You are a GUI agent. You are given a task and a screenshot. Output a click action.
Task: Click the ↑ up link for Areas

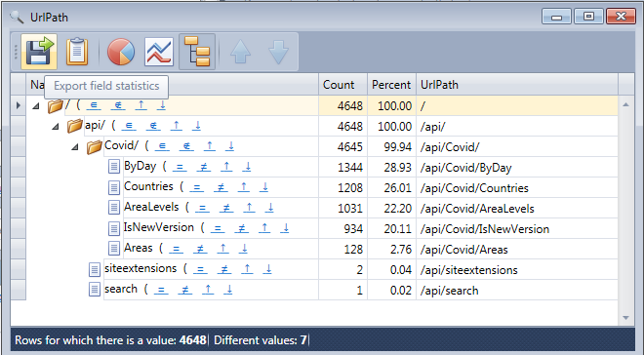pyautogui.click(x=223, y=249)
